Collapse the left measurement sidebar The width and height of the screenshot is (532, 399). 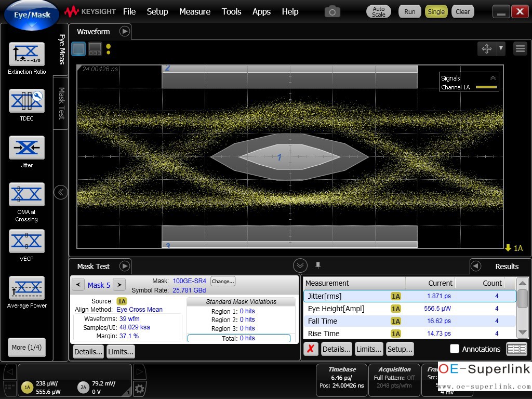tap(61, 192)
